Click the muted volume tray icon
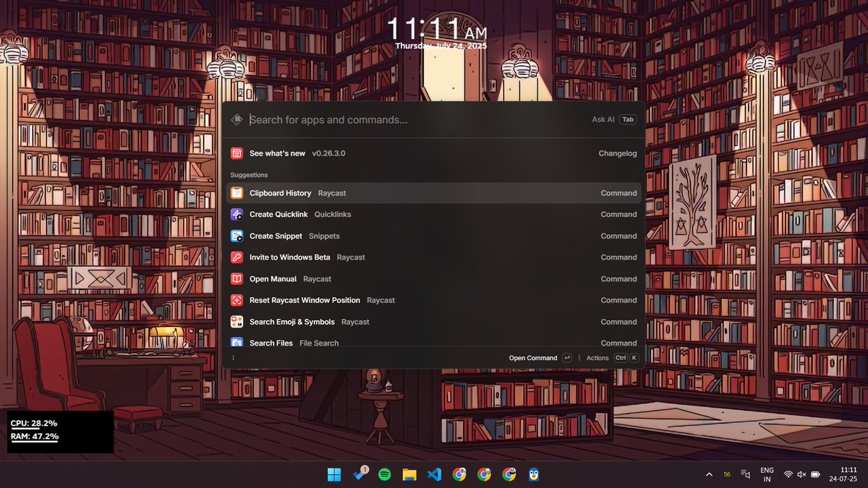 [801, 474]
